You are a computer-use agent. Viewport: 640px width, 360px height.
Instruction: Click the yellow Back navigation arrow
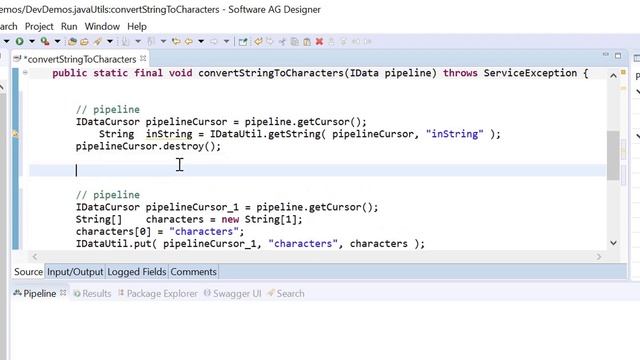click(x=189, y=42)
